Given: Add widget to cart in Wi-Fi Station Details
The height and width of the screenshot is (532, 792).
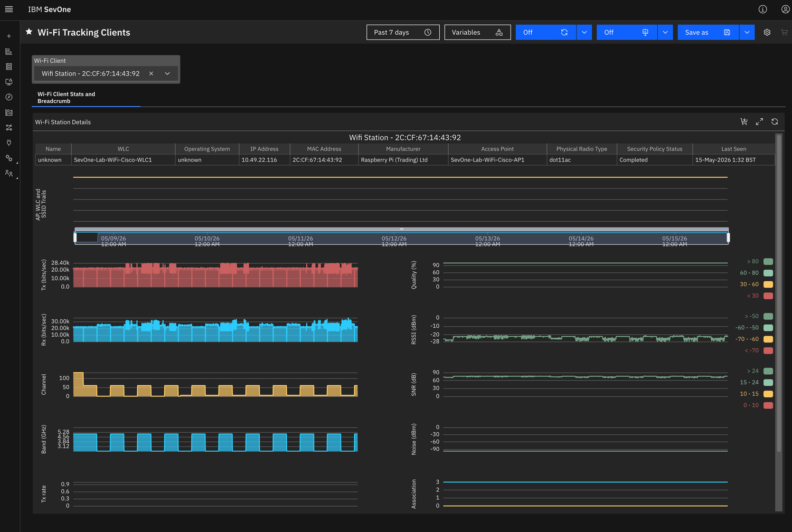Looking at the screenshot, I should click(x=744, y=121).
